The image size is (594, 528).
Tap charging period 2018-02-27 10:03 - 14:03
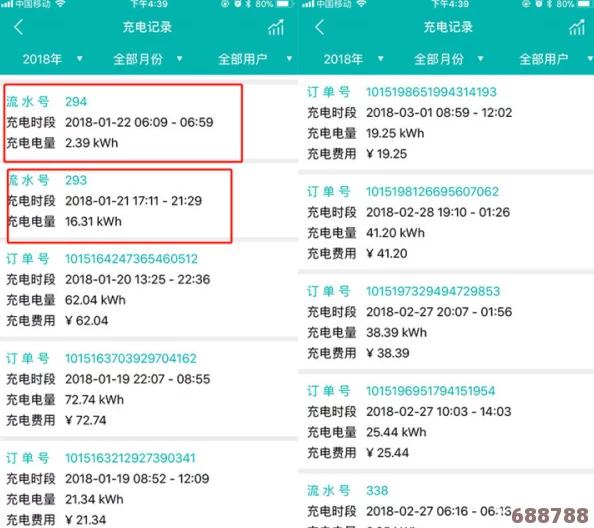click(x=439, y=411)
